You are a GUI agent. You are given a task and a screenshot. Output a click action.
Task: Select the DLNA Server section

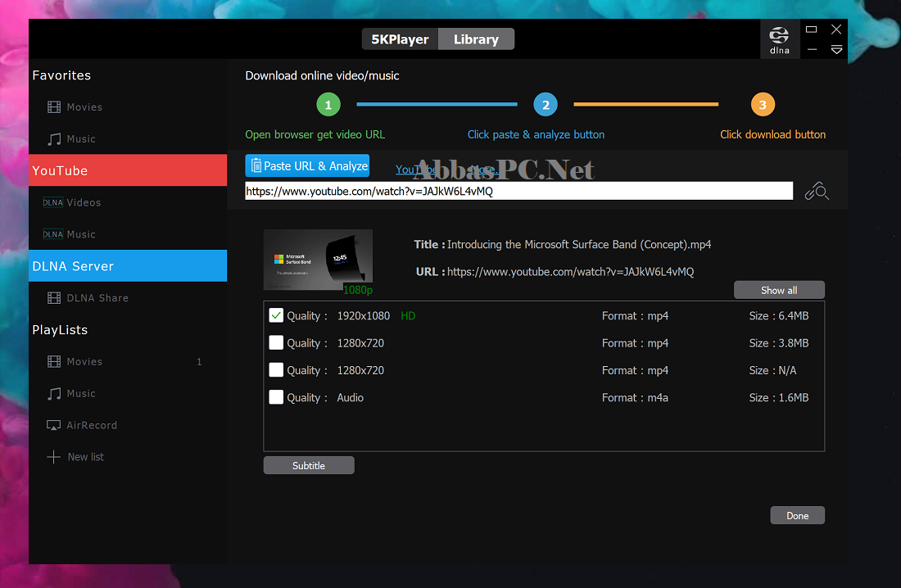(128, 265)
